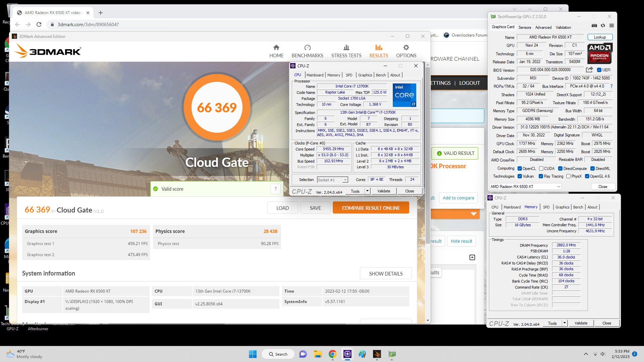Open GPU selection dropdown in GPU-Z
This screenshot has width=644, height=362.
(525, 187)
